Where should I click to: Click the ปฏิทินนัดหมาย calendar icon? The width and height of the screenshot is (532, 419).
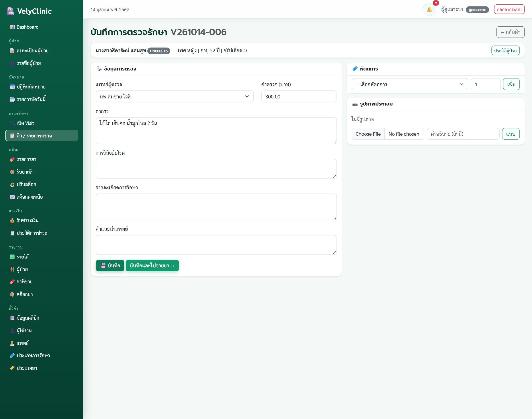12,87
